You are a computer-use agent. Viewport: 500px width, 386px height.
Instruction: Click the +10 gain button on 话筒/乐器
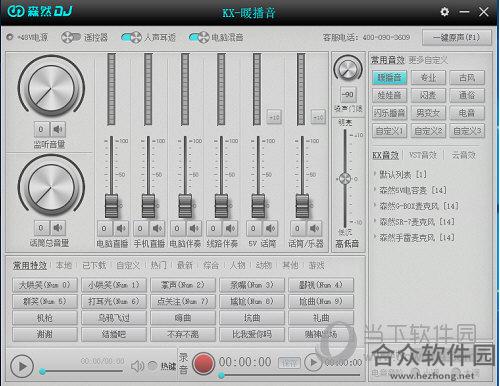pos(318,117)
